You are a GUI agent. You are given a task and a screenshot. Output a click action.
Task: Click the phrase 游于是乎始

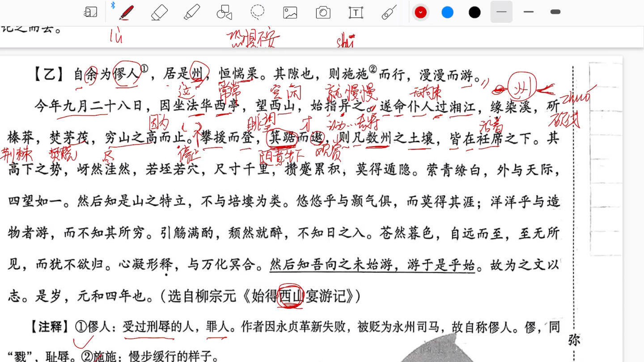pyautogui.click(x=441, y=265)
